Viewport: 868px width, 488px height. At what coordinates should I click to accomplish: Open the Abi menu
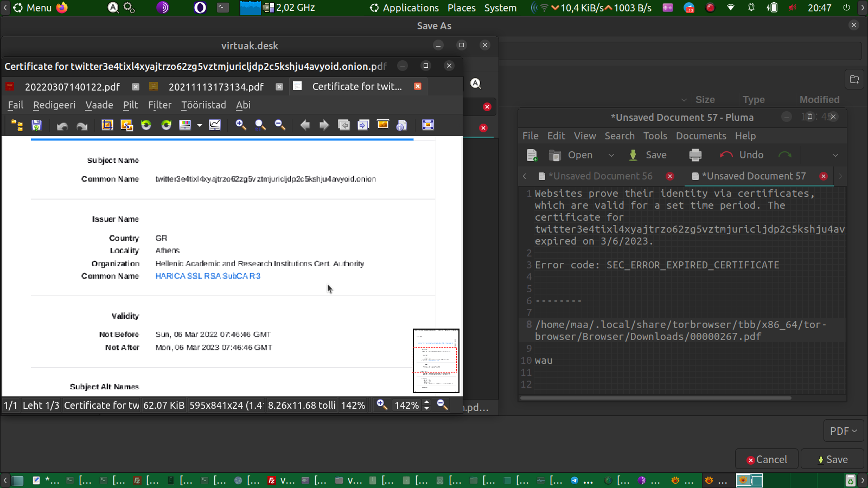pyautogui.click(x=243, y=105)
